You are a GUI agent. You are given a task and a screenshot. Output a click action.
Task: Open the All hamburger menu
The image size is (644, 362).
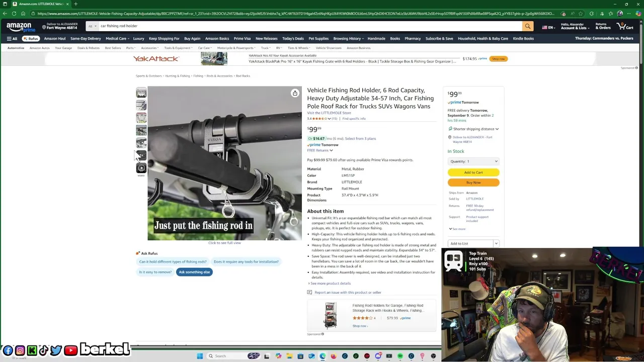point(12,39)
